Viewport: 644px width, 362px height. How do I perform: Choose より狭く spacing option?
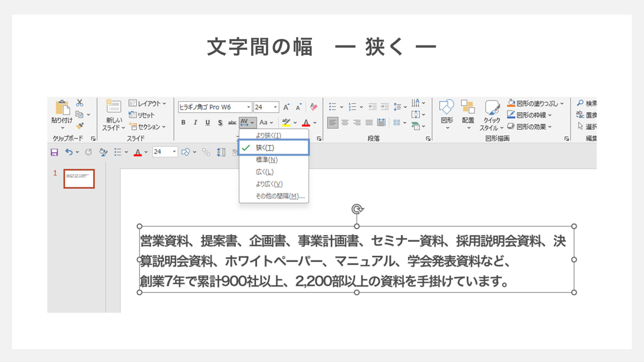[x=274, y=135]
